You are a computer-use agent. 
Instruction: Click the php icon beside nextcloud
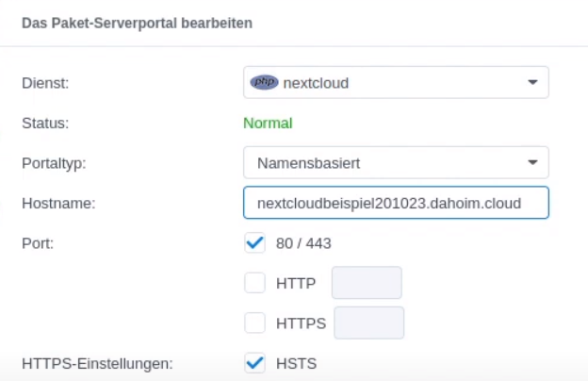265,82
